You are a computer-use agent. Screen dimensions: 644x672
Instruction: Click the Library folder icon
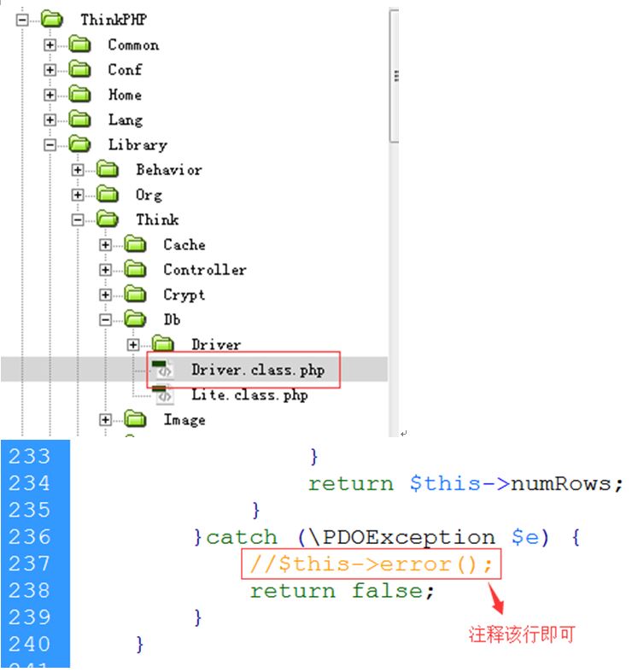79,144
